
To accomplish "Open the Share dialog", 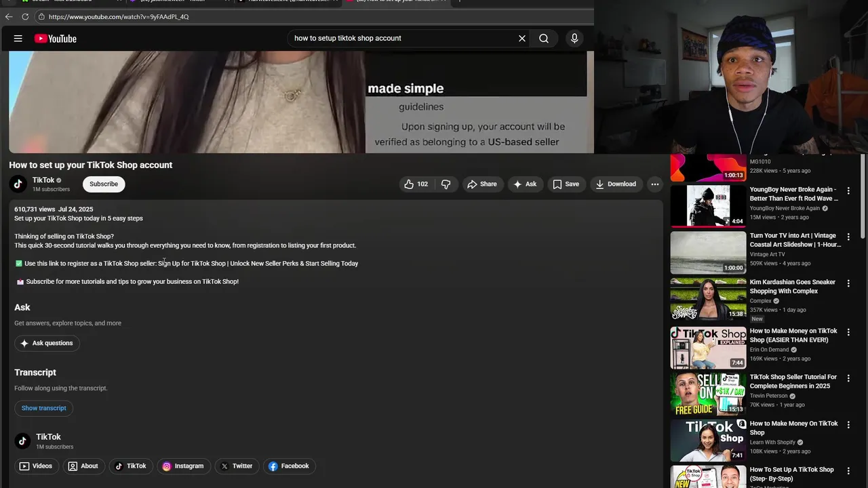I will coord(482,184).
